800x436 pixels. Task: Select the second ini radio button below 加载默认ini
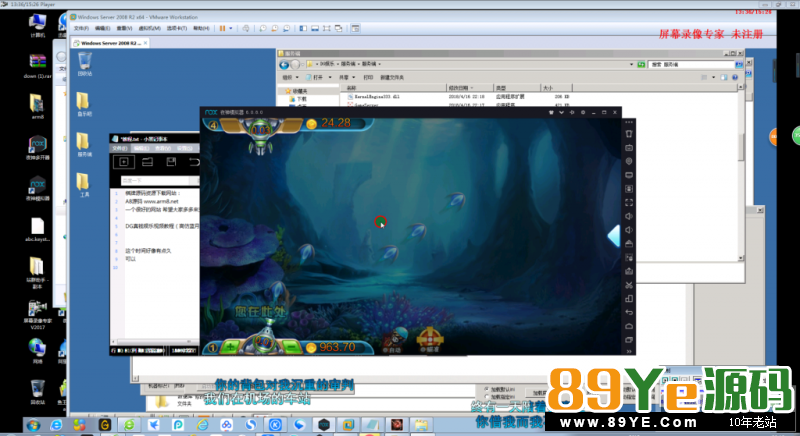(x=487, y=397)
